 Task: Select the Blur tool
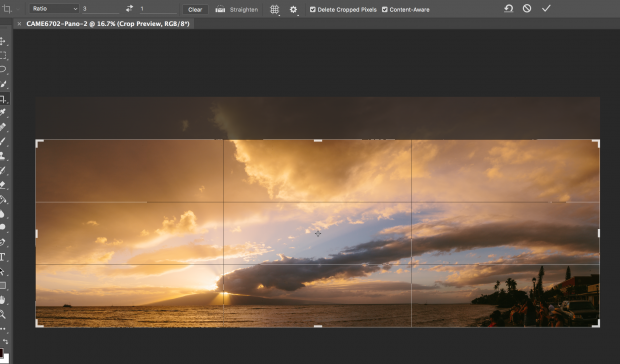[2, 214]
